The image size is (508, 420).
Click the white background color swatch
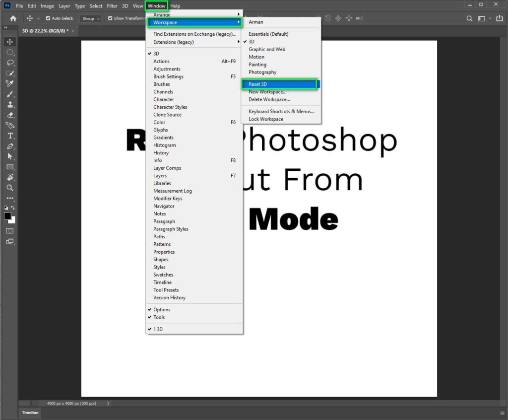(x=13, y=221)
